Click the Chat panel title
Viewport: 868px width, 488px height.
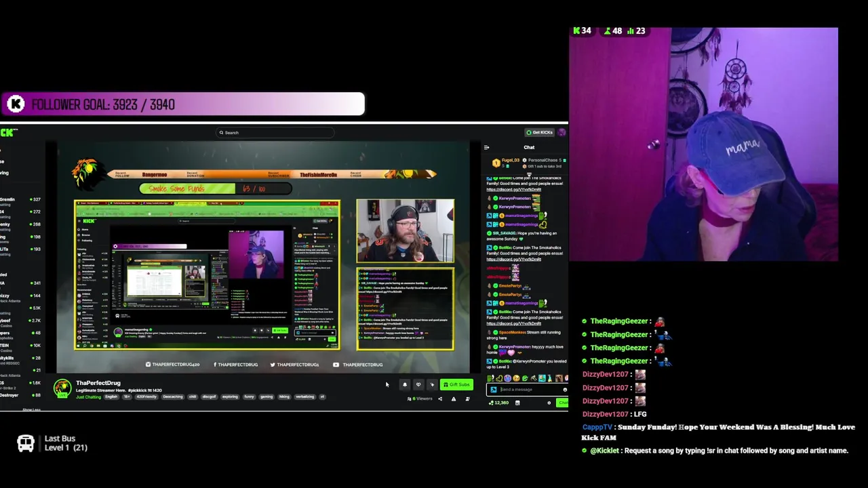529,147
